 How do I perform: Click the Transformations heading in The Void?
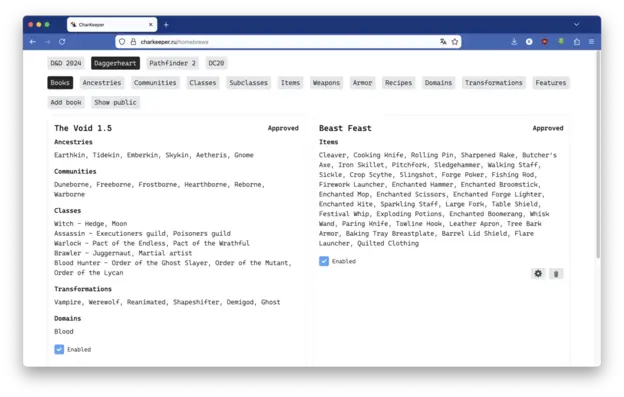point(83,289)
